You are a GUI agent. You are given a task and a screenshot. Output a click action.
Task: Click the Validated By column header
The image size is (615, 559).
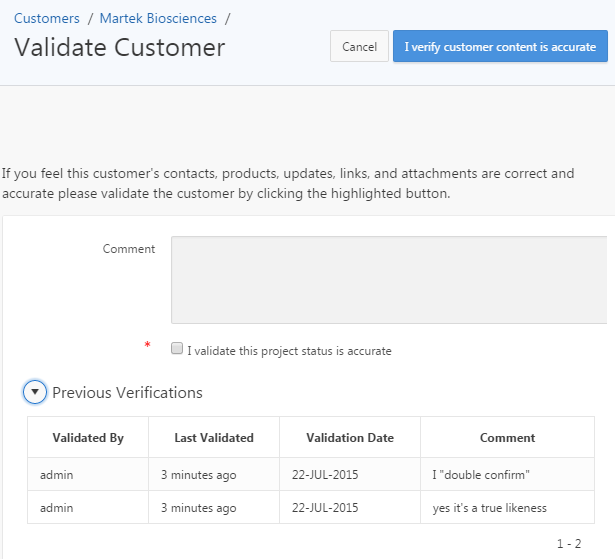(x=88, y=438)
